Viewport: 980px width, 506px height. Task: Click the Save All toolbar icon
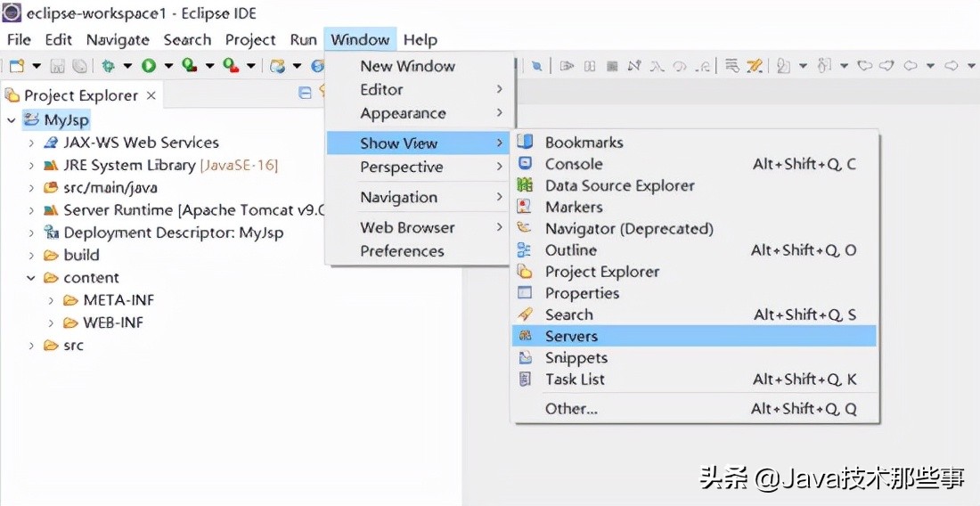pyautogui.click(x=79, y=66)
